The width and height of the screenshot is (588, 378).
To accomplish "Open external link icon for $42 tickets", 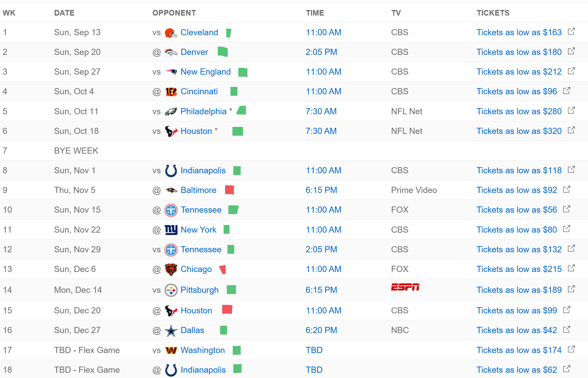I will pyautogui.click(x=567, y=330).
